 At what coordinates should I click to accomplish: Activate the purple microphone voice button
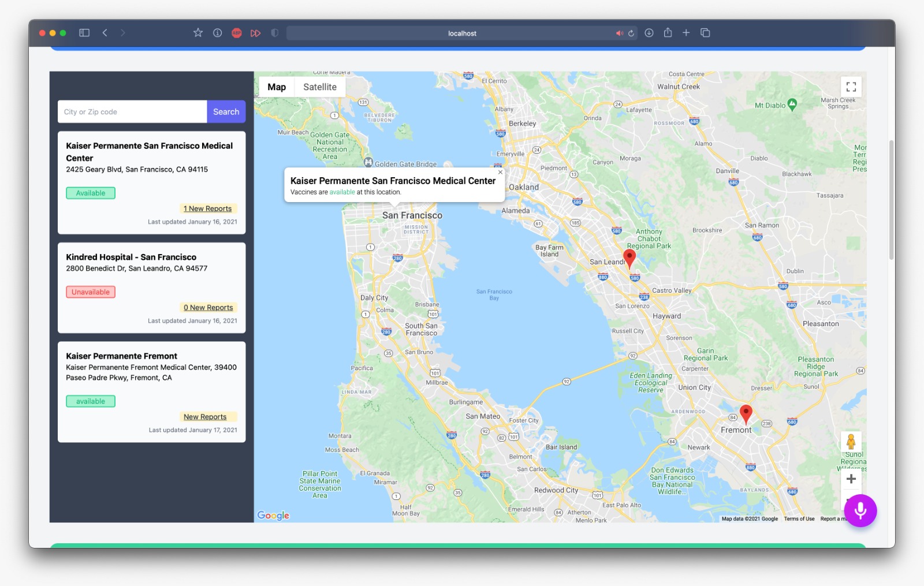pyautogui.click(x=860, y=510)
